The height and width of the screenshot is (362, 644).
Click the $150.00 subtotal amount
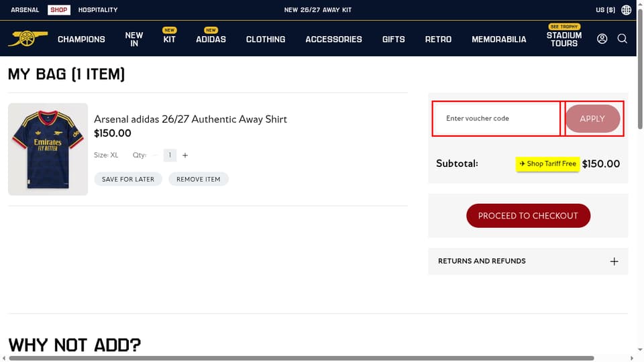tap(601, 164)
